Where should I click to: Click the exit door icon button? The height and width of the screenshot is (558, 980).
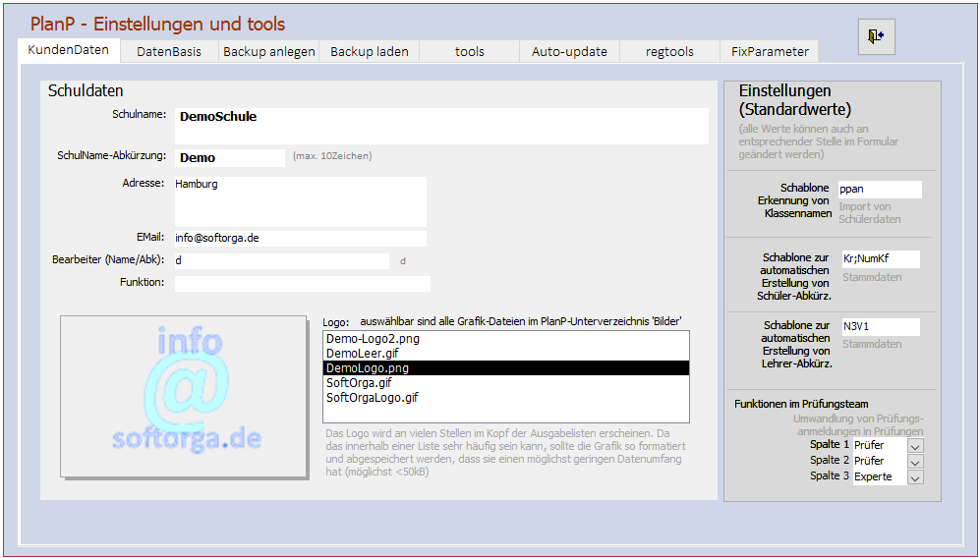tap(876, 36)
